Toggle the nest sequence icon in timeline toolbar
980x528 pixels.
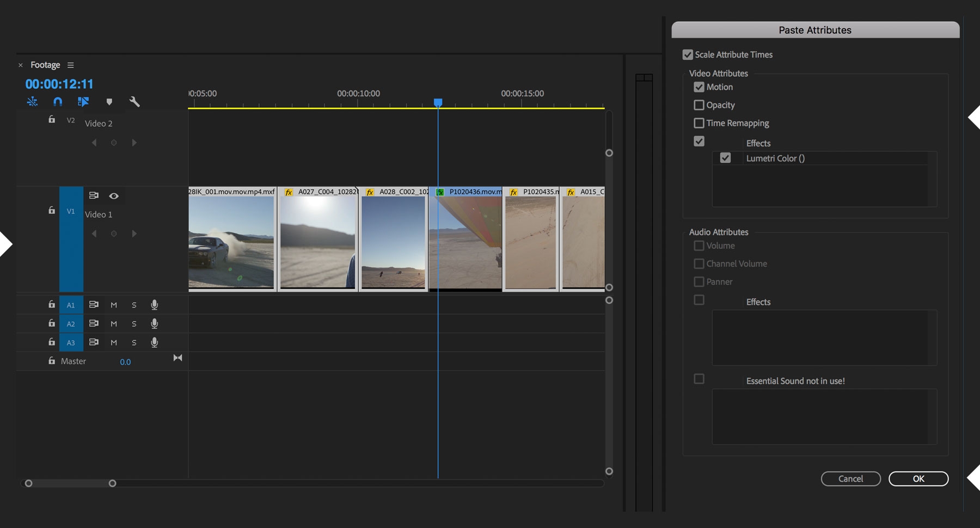click(x=32, y=102)
